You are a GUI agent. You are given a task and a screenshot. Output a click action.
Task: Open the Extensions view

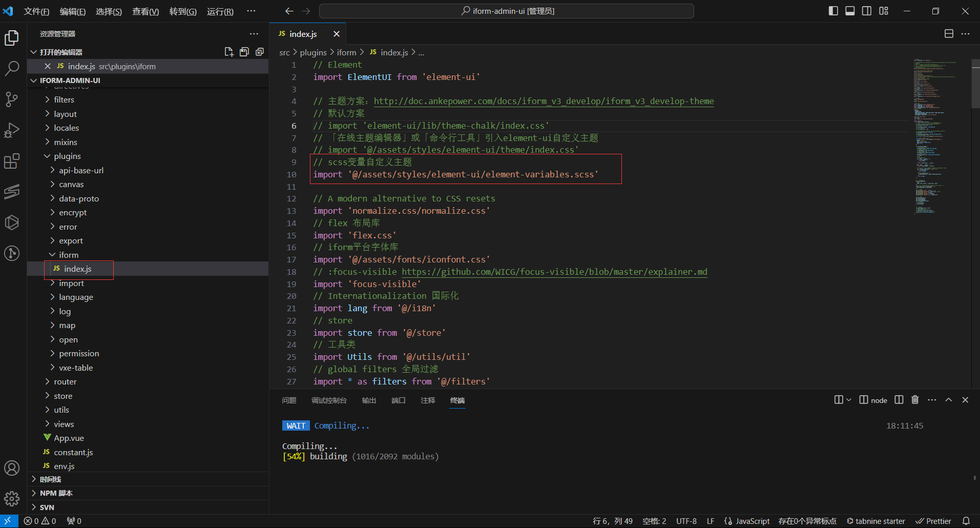click(12, 161)
